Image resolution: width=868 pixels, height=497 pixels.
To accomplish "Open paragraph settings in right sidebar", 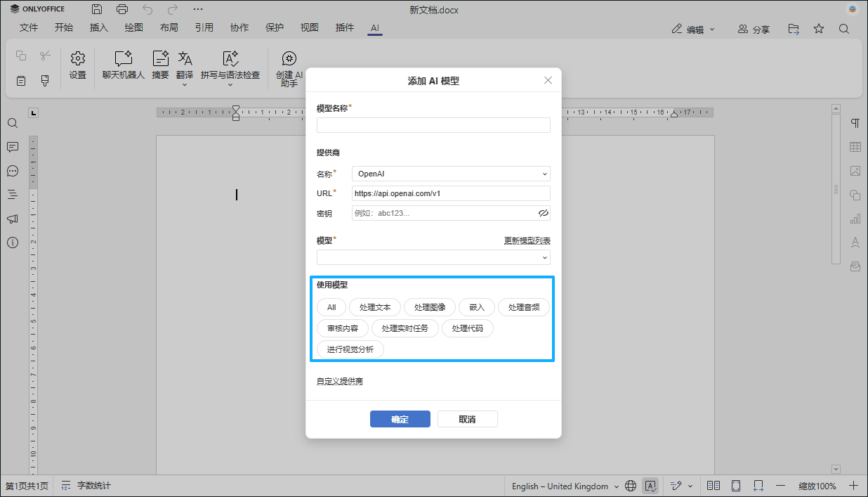I will tap(855, 122).
